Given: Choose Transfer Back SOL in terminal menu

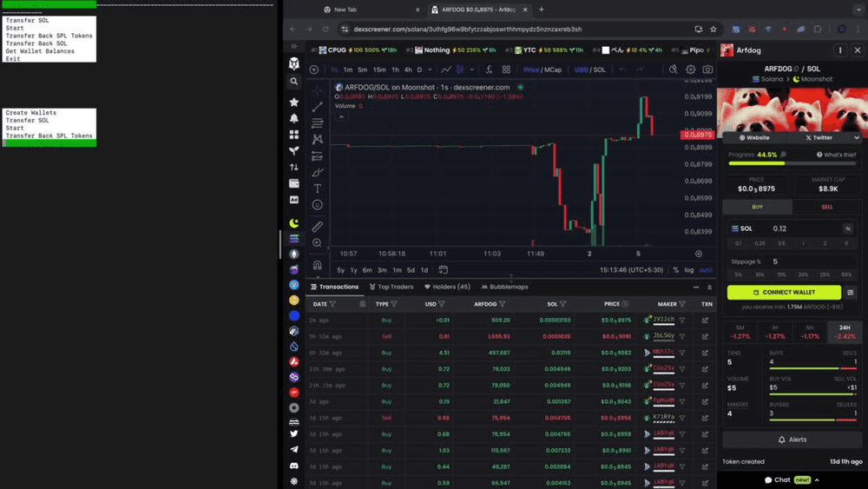Looking at the screenshot, I should [x=36, y=43].
